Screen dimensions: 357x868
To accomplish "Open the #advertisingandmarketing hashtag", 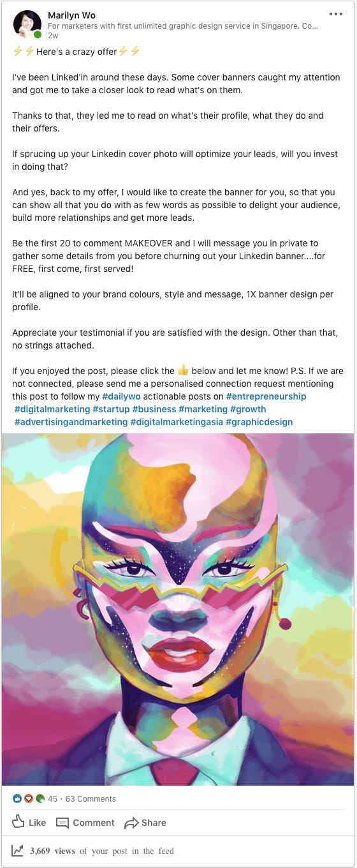I will (x=71, y=422).
